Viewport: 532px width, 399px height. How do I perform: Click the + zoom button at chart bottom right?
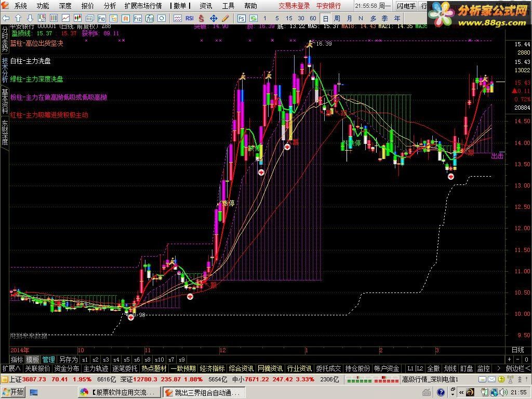(x=509, y=360)
